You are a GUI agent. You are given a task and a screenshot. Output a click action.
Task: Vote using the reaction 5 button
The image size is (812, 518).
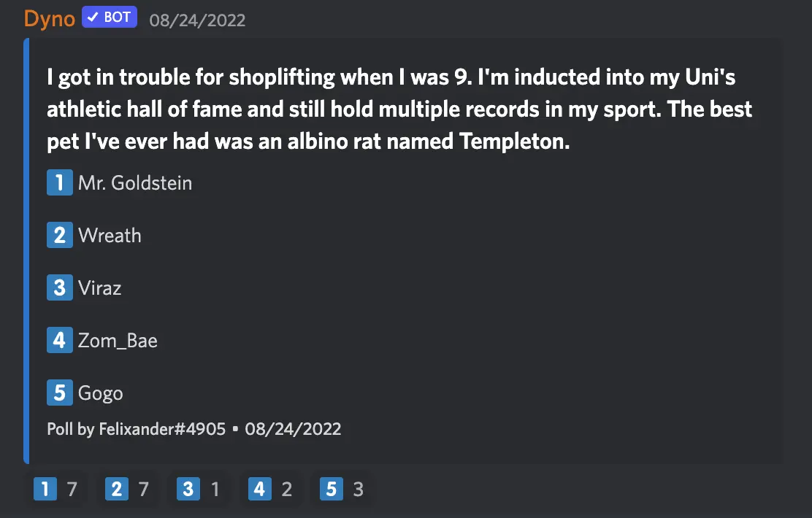click(342, 489)
